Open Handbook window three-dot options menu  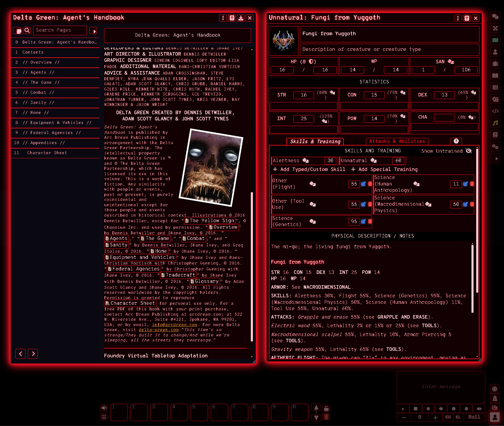tap(223, 18)
